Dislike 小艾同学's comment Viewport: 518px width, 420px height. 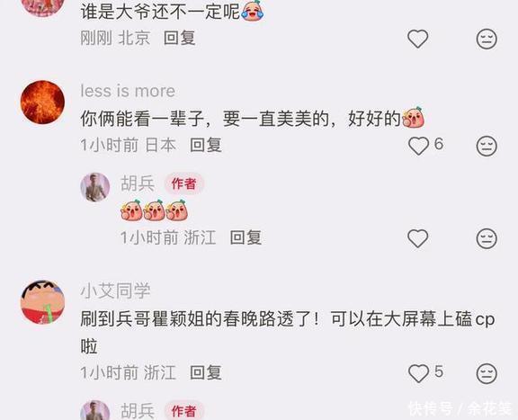(x=487, y=373)
